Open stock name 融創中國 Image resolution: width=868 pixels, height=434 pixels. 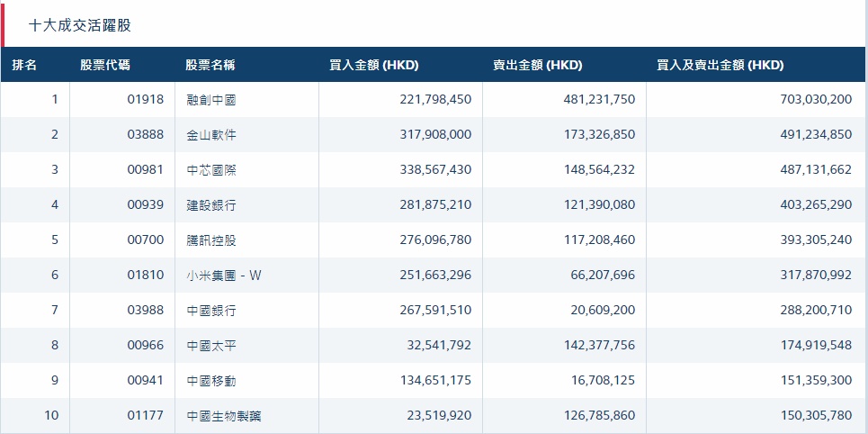pyautogui.click(x=211, y=100)
